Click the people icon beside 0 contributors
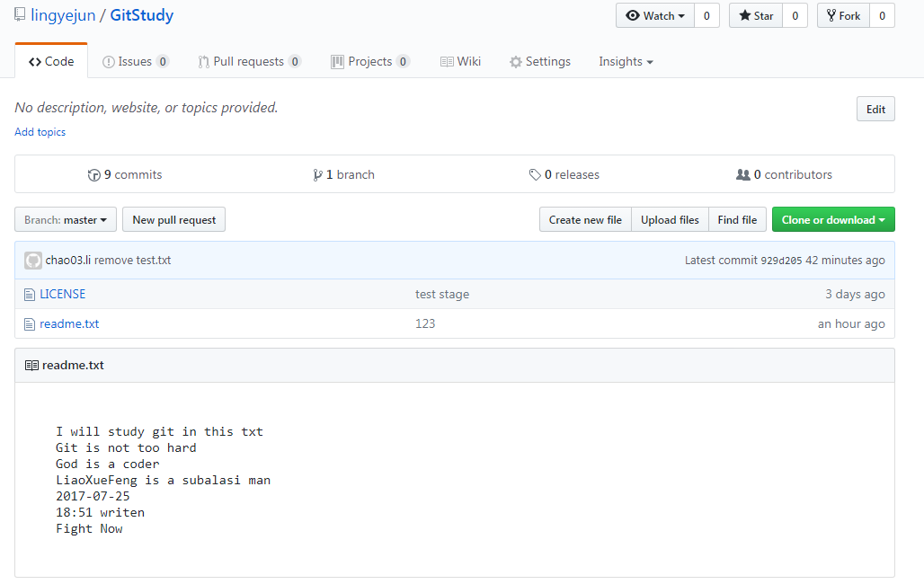Viewport: 924px width, 584px height. click(743, 175)
